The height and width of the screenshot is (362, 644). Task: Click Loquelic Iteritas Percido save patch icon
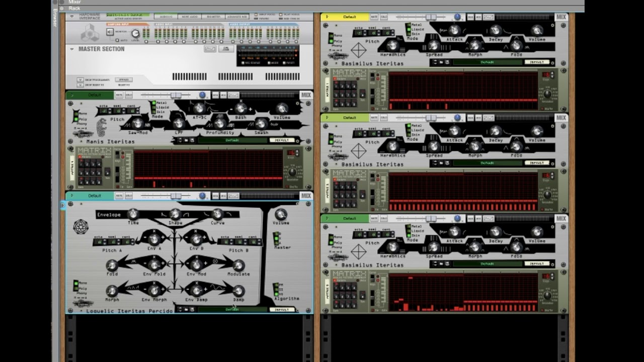click(x=192, y=310)
